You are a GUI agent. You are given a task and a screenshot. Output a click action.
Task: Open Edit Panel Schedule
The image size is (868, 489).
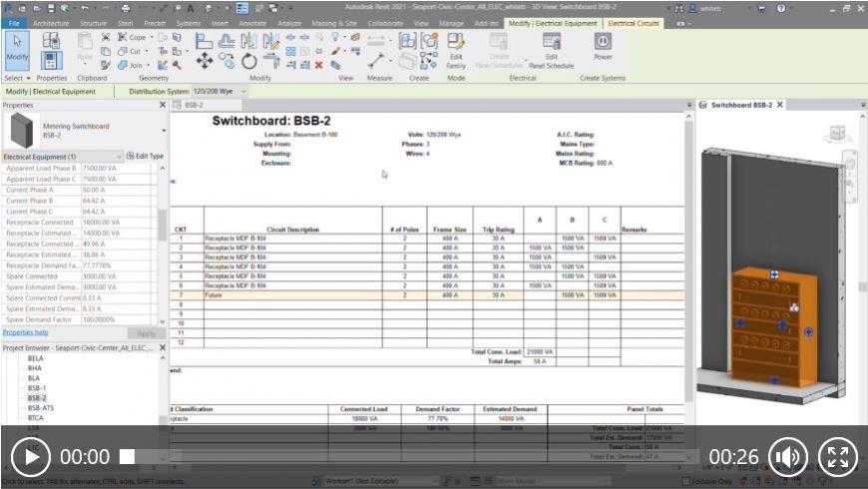click(x=552, y=50)
